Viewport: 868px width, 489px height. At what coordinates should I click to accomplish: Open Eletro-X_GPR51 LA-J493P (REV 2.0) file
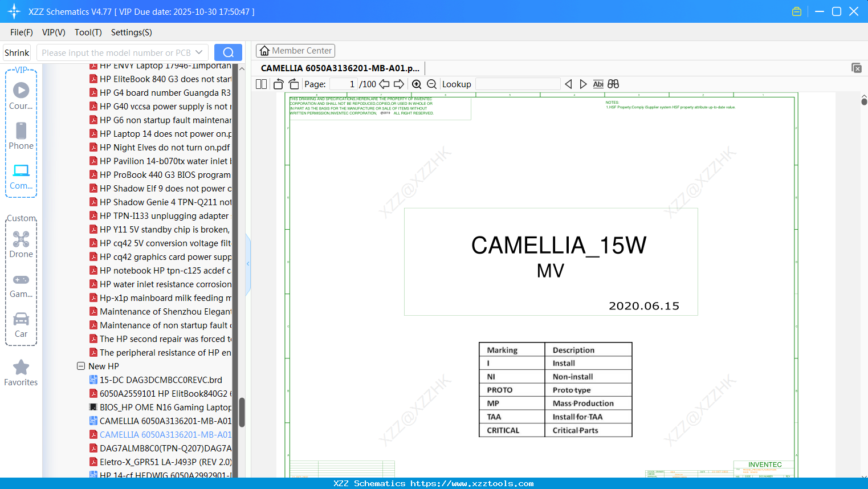point(161,462)
